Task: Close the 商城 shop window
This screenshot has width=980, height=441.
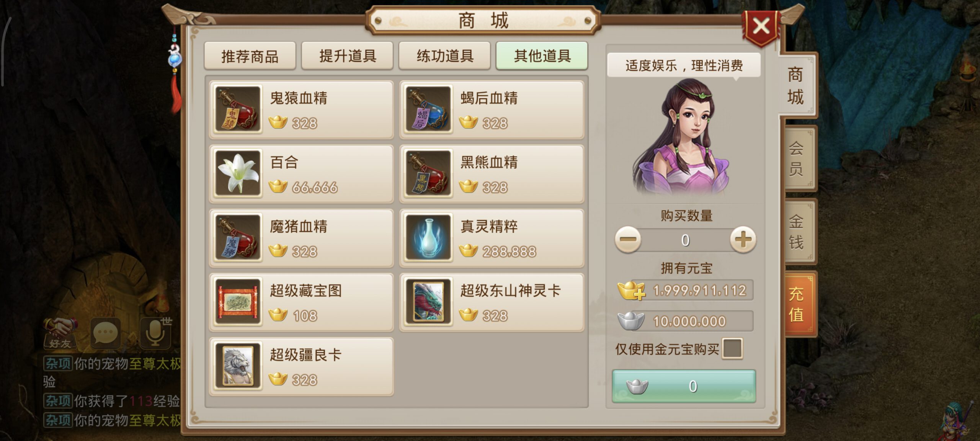Action: tap(761, 27)
